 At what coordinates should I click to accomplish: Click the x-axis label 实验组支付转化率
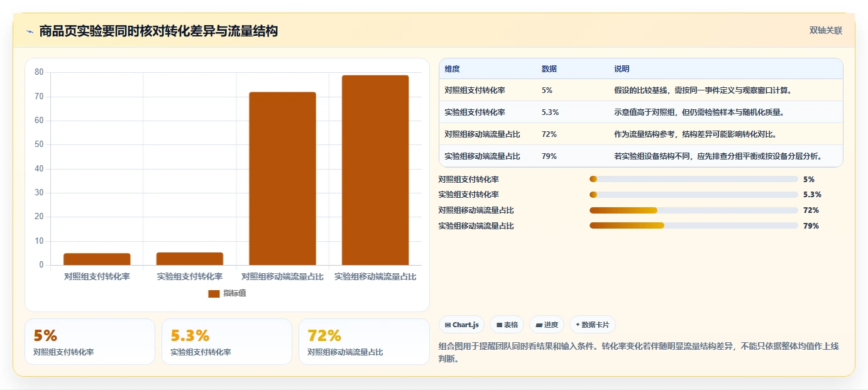click(190, 276)
